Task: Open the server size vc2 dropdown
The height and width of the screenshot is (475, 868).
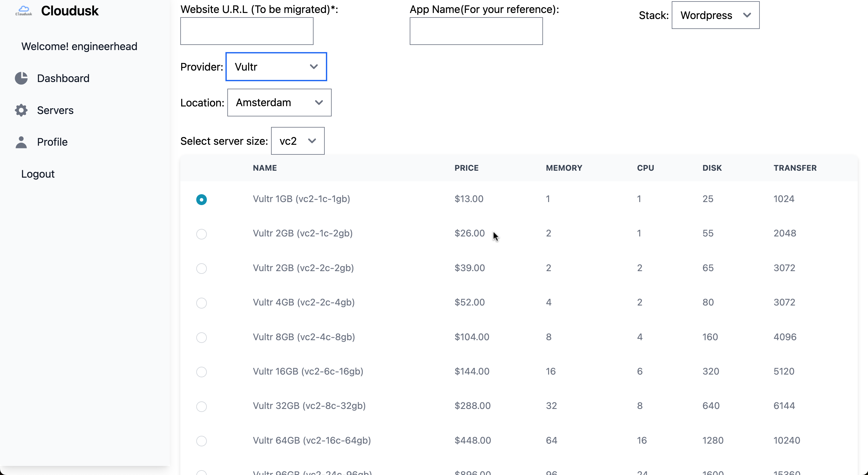Action: click(297, 141)
